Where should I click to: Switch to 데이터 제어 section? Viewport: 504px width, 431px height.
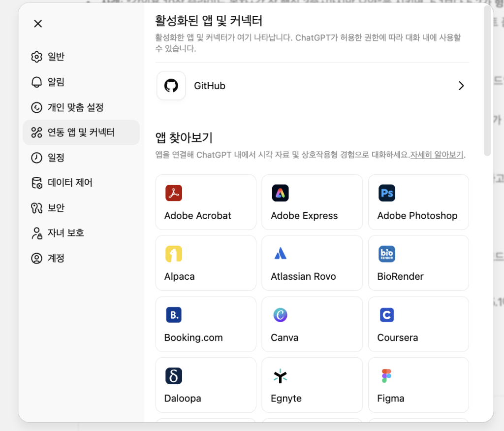click(81, 183)
